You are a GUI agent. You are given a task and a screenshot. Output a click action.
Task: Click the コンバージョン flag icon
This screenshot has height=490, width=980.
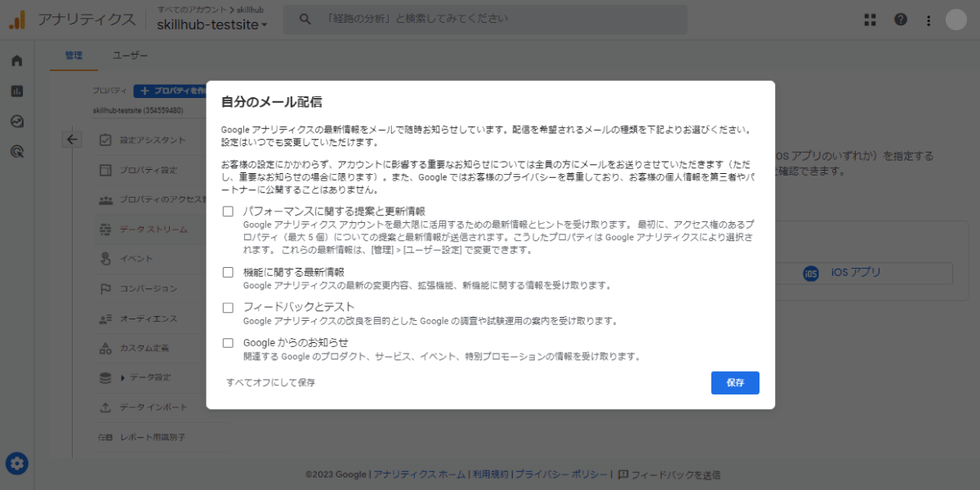tap(105, 288)
